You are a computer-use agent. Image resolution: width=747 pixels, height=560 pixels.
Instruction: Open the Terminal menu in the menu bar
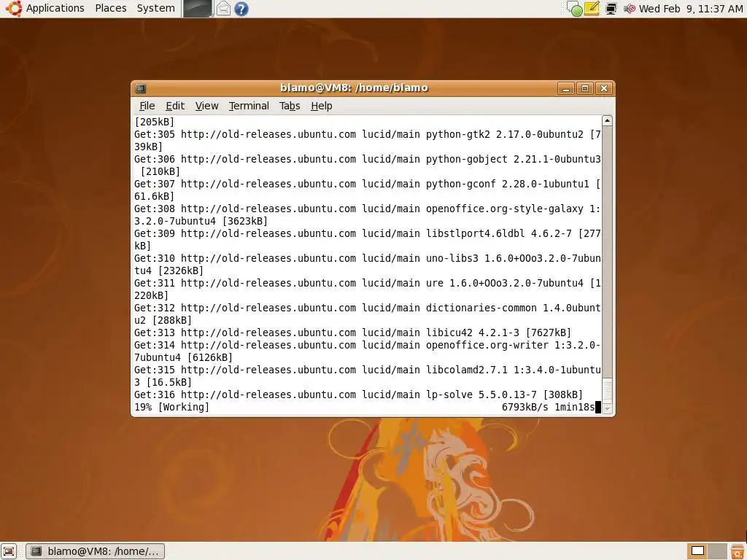pyautogui.click(x=249, y=106)
